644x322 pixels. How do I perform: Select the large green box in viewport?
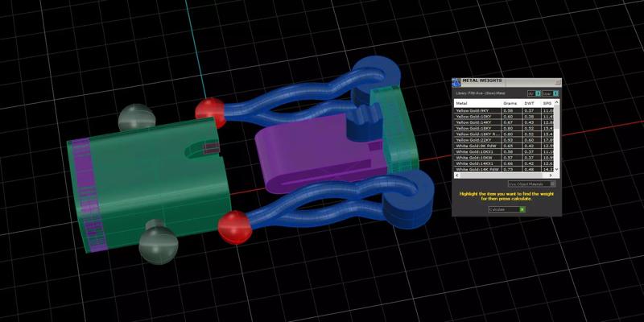tap(148, 185)
